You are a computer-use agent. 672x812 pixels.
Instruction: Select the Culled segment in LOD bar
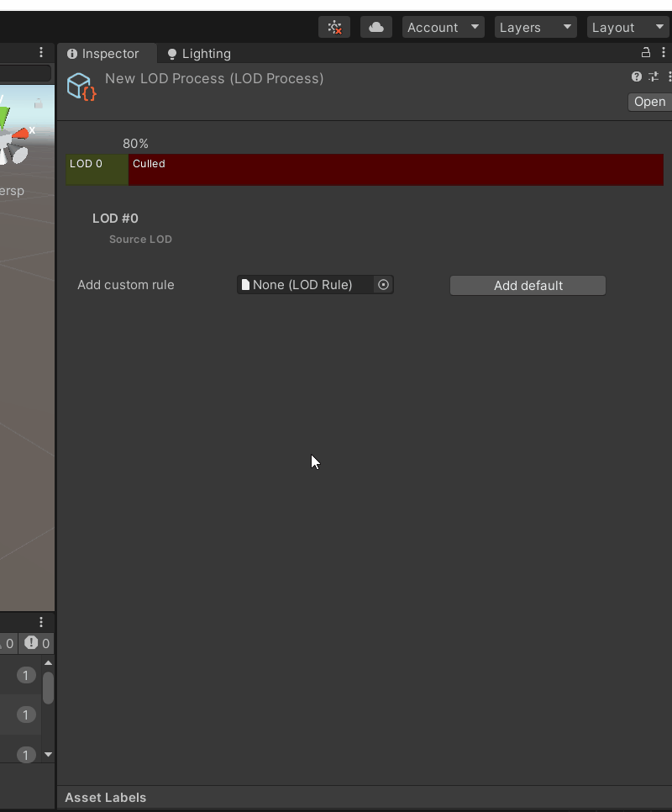395,170
